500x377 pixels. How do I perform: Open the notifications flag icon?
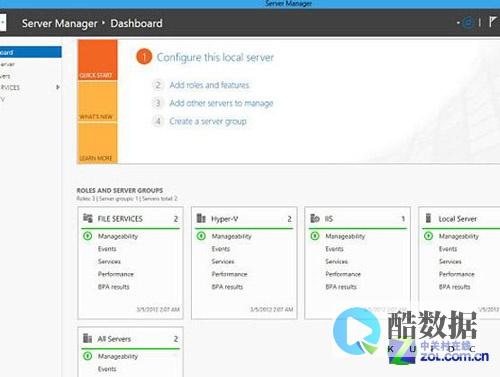point(492,22)
